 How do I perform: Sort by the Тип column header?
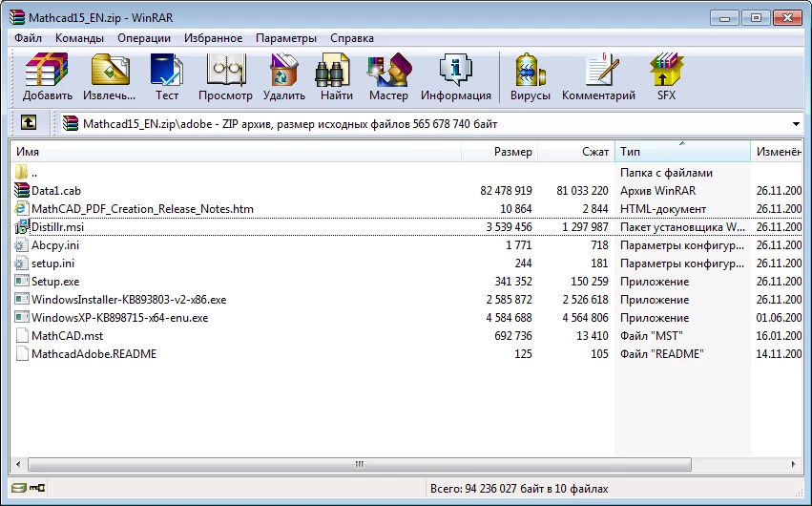[682, 151]
